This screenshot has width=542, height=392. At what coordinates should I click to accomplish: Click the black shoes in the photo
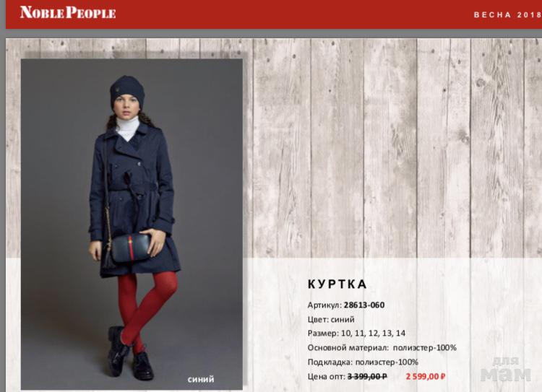tap(130, 354)
